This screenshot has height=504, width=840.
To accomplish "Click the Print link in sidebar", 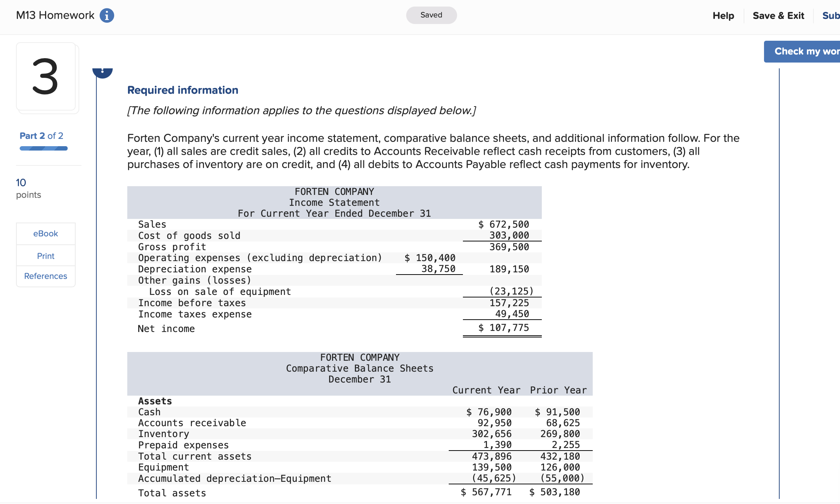I will coord(45,256).
